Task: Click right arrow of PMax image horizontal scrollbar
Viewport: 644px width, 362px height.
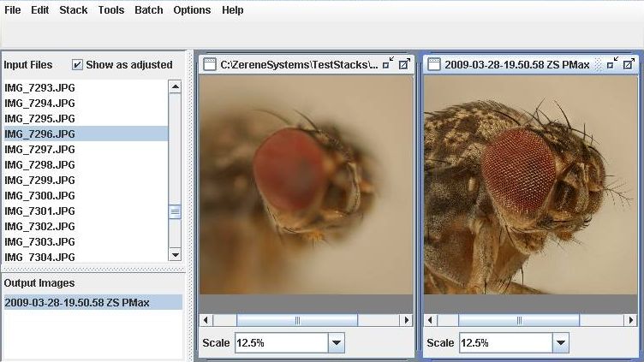Action: click(x=631, y=320)
